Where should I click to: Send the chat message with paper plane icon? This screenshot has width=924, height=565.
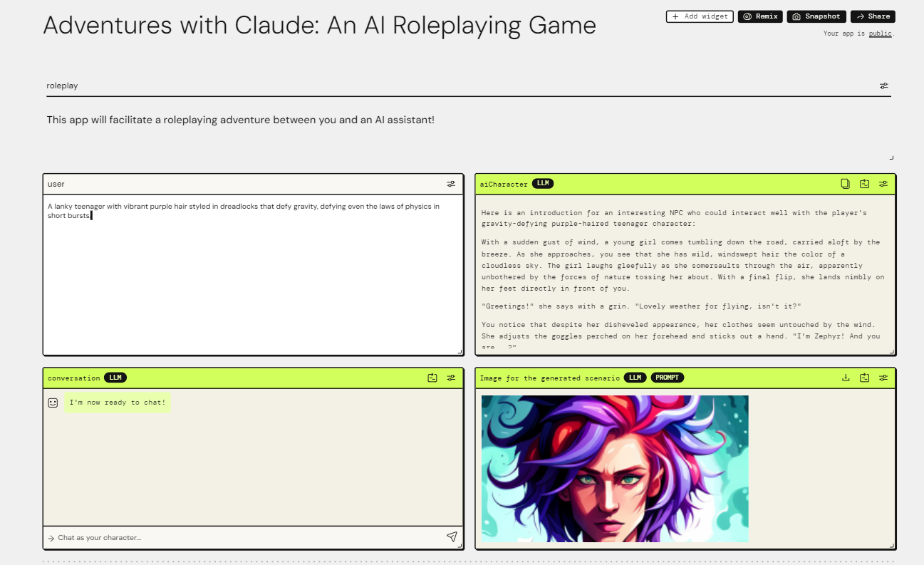point(452,537)
